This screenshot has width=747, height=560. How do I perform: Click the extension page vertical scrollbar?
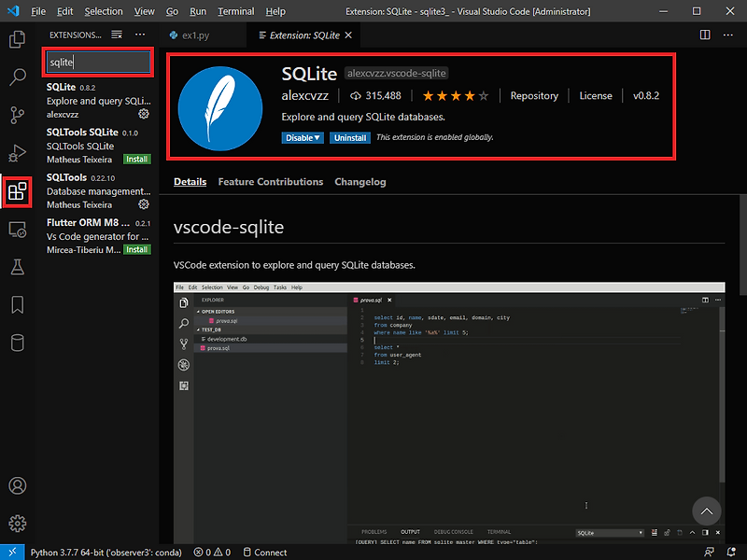[x=742, y=245]
